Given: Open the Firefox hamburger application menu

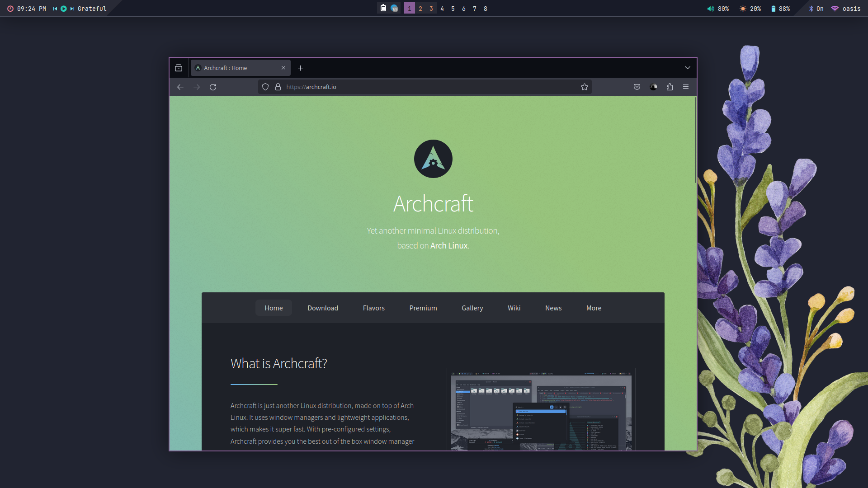Looking at the screenshot, I should point(686,87).
